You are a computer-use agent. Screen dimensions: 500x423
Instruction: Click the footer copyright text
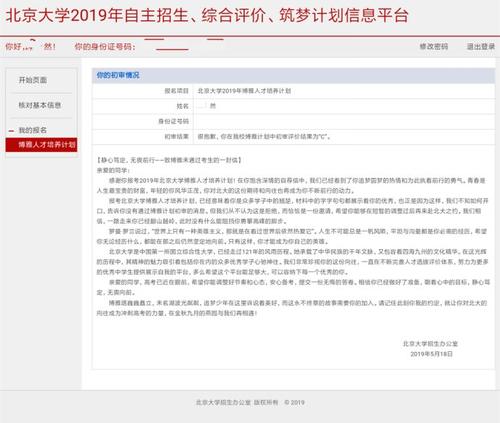click(x=250, y=402)
